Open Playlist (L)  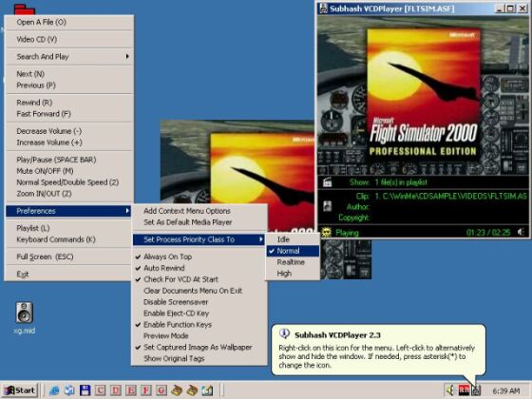68,228
